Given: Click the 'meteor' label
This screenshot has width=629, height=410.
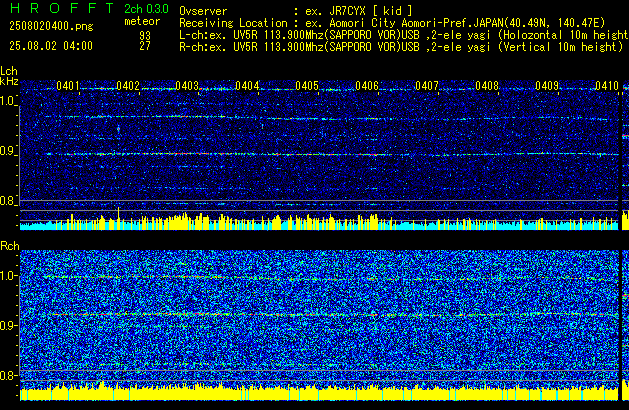Looking at the screenshot, I should [x=142, y=21].
